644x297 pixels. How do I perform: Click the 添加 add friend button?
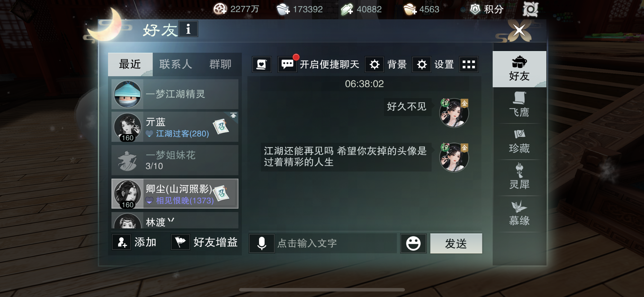point(135,242)
